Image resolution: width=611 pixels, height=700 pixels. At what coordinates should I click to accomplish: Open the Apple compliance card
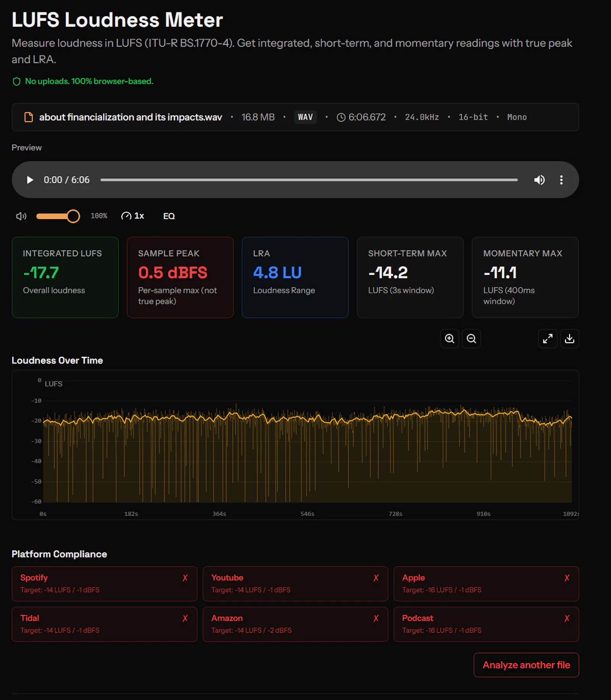(x=486, y=584)
